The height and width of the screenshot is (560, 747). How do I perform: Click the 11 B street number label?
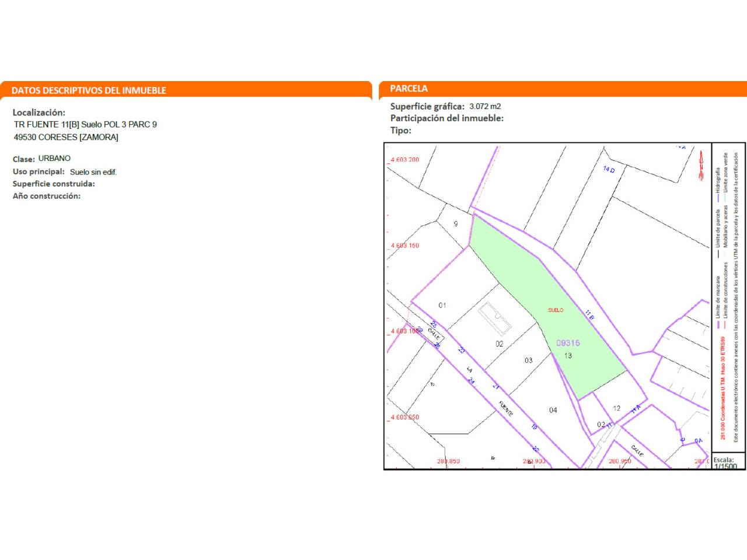[x=589, y=315]
